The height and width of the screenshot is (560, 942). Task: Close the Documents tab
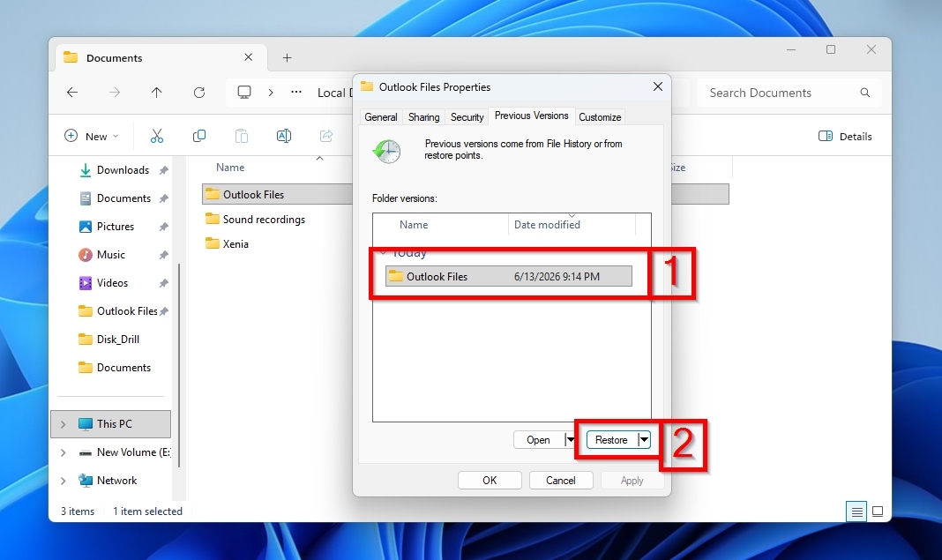(248, 57)
